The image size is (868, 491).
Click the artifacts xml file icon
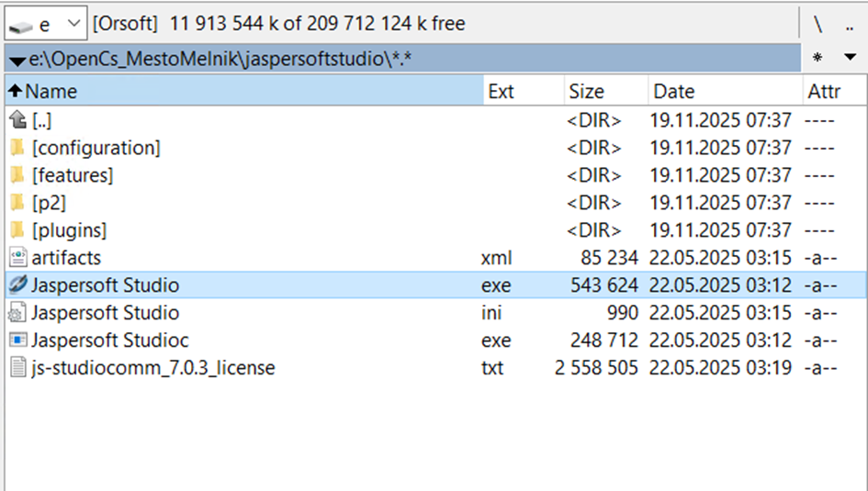(x=17, y=258)
